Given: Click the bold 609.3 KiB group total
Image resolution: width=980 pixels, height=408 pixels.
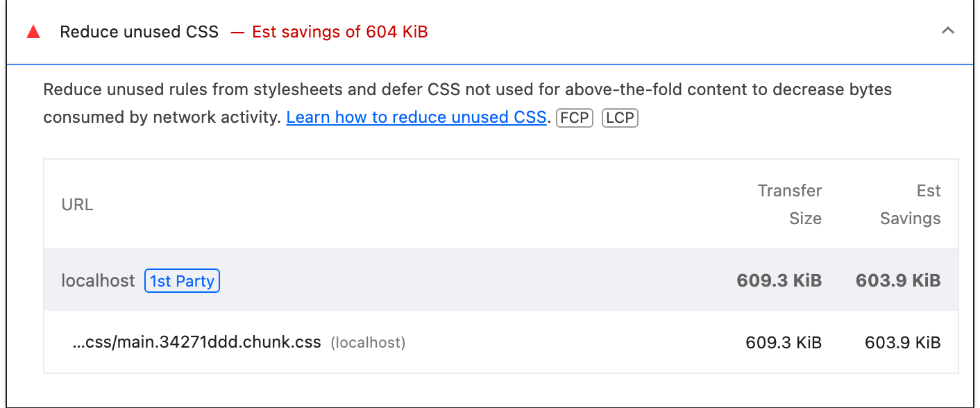Looking at the screenshot, I should pos(779,281).
